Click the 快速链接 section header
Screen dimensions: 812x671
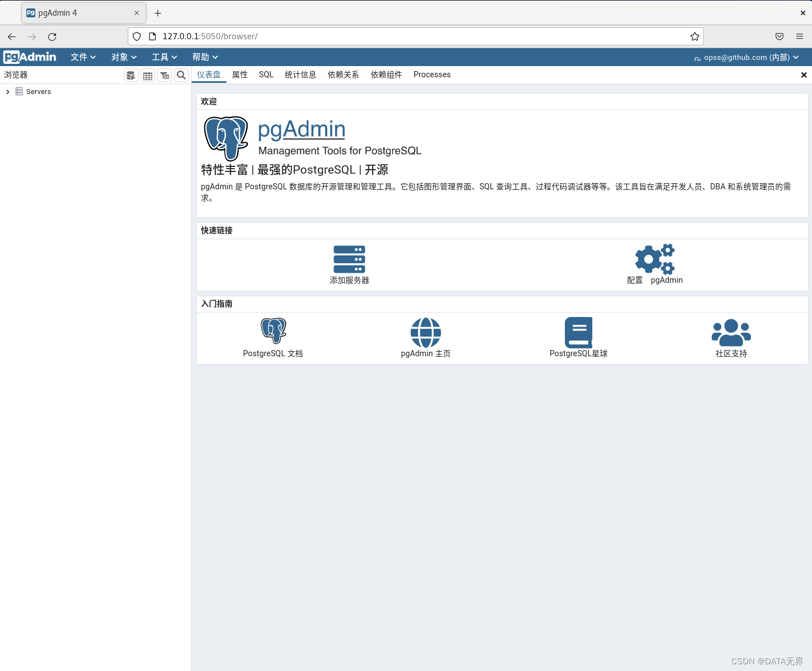pyautogui.click(x=217, y=231)
